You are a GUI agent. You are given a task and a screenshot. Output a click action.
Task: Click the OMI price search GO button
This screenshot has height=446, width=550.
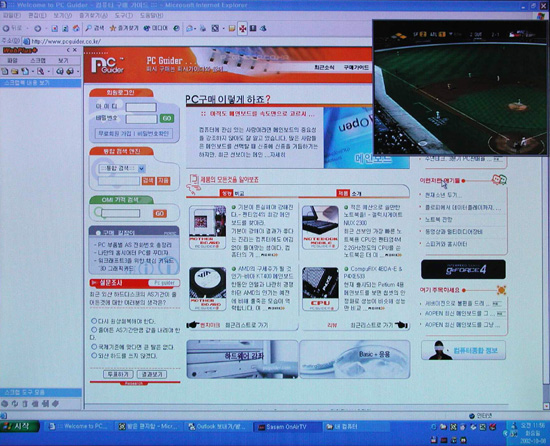[160, 214]
